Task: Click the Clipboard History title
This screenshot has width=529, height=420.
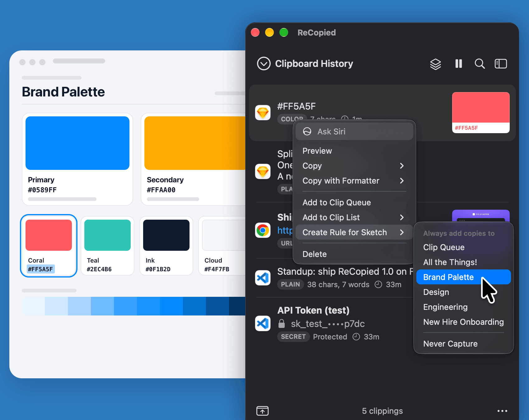Action: pos(314,63)
